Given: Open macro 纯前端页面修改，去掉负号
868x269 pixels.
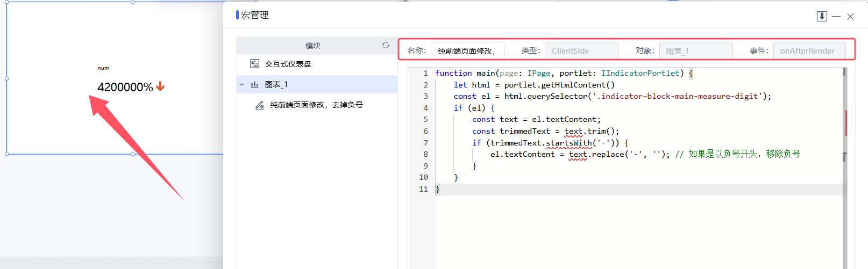Looking at the screenshot, I should point(317,105).
